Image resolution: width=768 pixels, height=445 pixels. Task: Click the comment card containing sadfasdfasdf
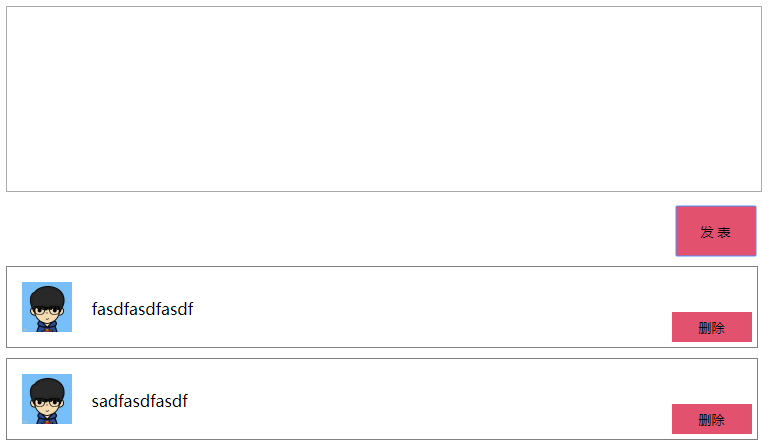pos(382,399)
